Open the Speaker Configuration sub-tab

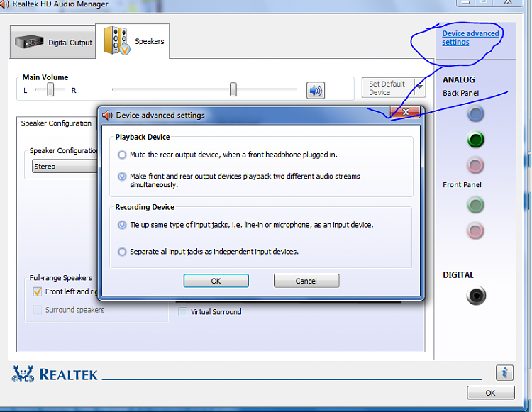pyautogui.click(x=56, y=123)
